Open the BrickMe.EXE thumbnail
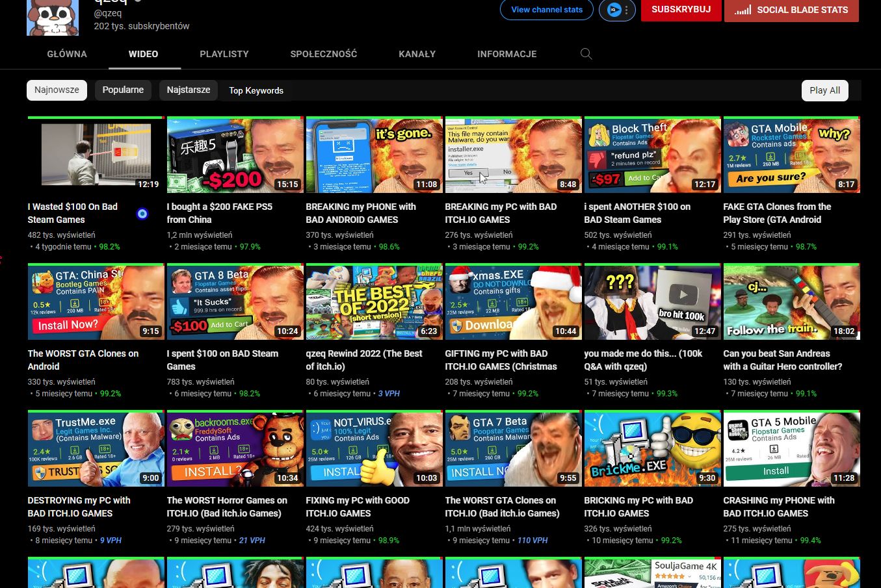The width and height of the screenshot is (881, 588). pyautogui.click(x=652, y=448)
